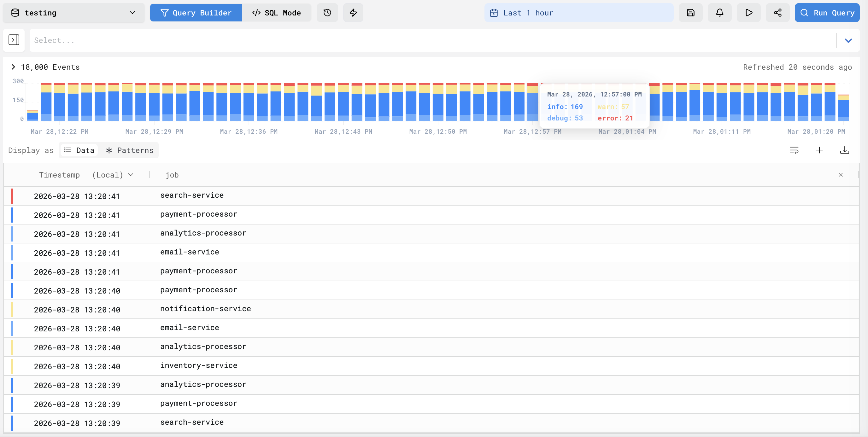Trigger the quick query lightning action
Viewport: 868px width, 437px height.
tap(353, 13)
